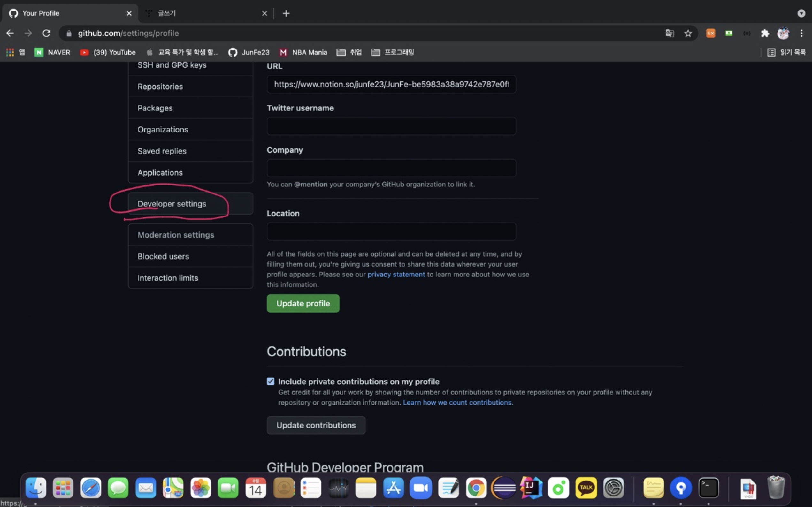
Task: Open Chrome three-dot menu
Action: tap(801, 33)
